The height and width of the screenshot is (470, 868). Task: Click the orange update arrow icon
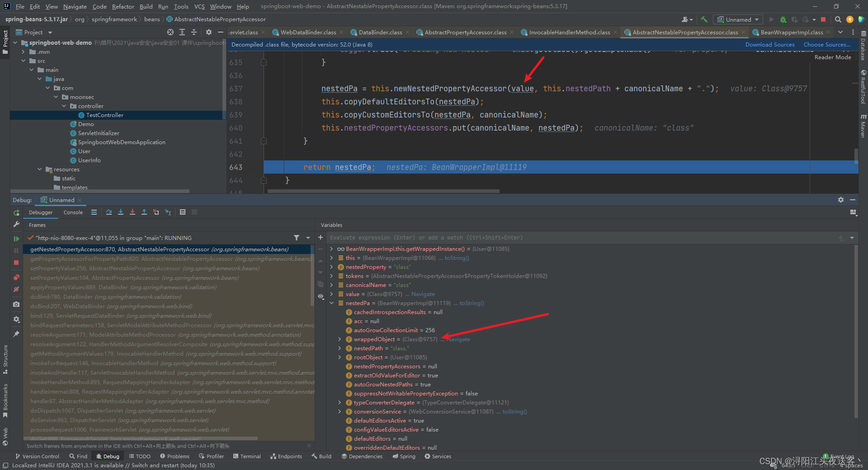[x=850, y=19]
